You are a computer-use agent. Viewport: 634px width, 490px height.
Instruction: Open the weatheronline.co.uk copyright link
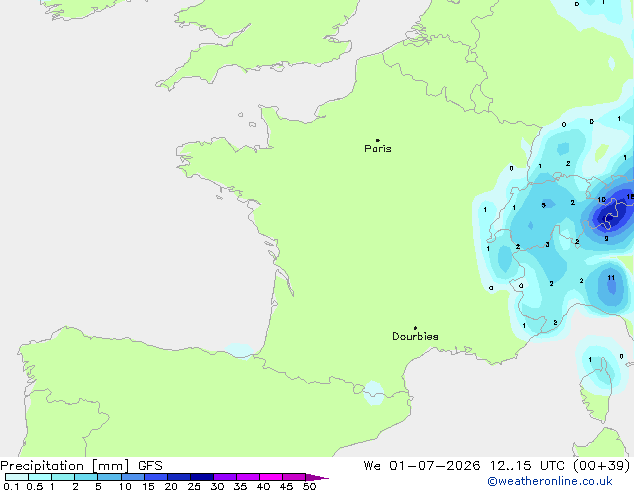click(x=550, y=481)
